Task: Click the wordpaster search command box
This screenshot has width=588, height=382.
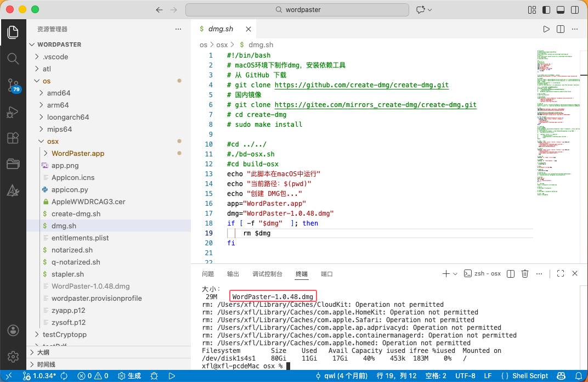Action: 297,10
